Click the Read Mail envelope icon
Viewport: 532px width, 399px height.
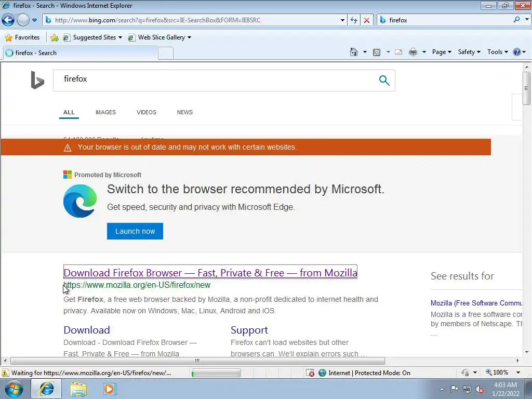click(398, 52)
